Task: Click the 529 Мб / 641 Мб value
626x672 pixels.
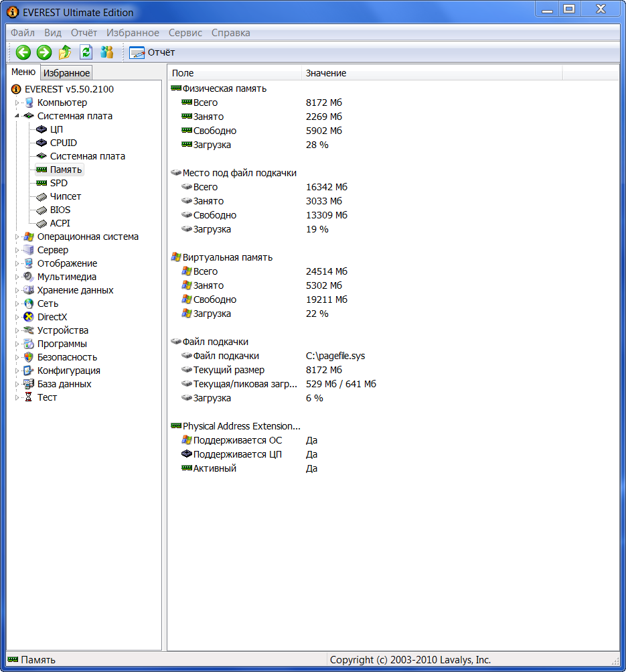Action: coord(341,384)
